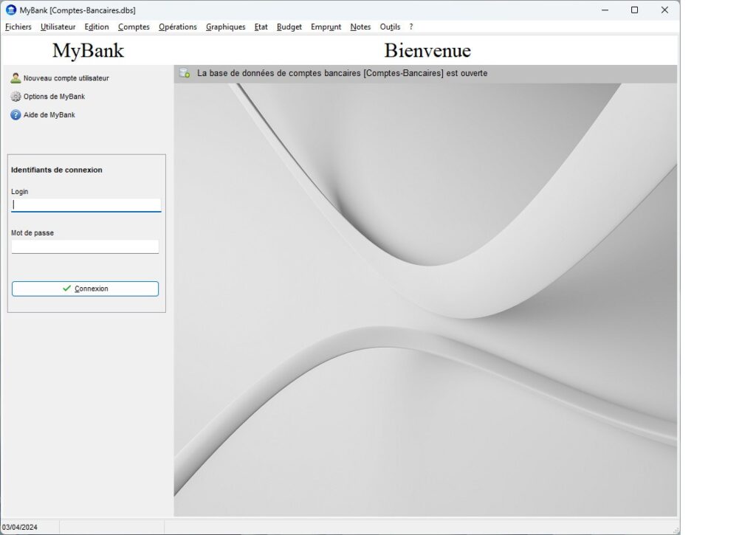The image size is (756, 535).
Task: Open Aide de MyBank link
Action: tap(49, 114)
